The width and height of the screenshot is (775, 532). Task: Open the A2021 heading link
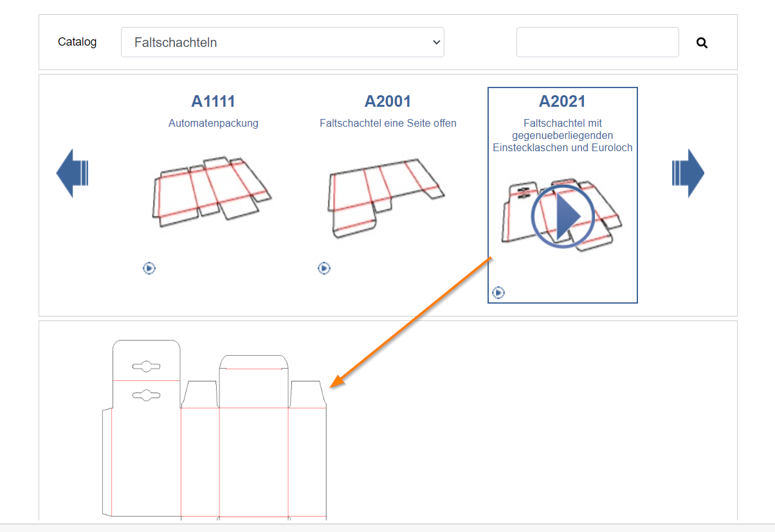coord(562,101)
